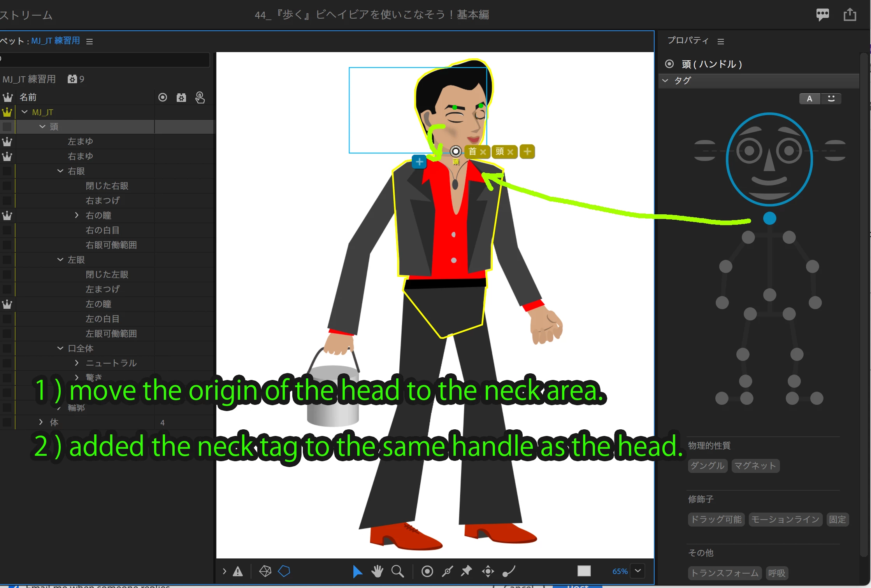Toggle the mesh shape display icon
This screenshot has height=588, width=871.
pyautogui.click(x=265, y=571)
